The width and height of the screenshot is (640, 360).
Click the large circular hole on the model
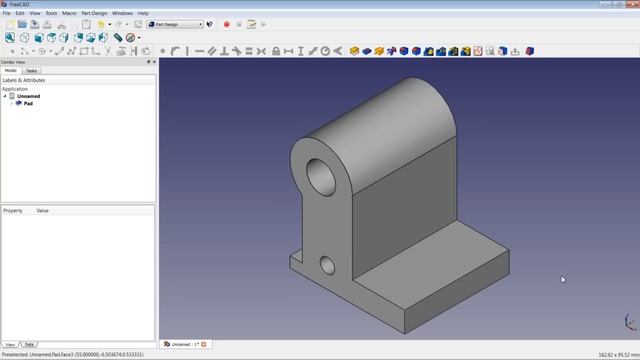point(321,177)
